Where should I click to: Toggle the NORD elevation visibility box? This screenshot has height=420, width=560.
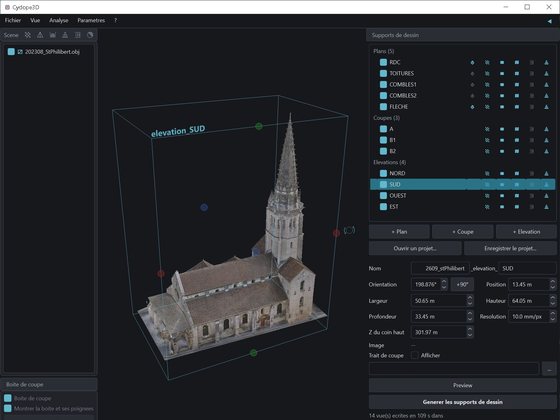pyautogui.click(x=383, y=173)
